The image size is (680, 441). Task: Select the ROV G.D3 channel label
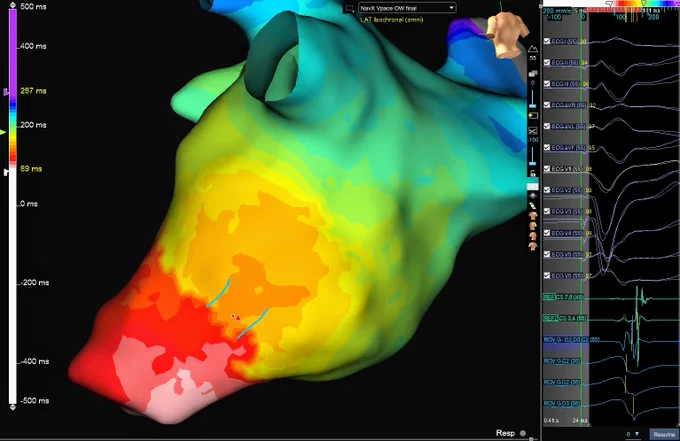(x=562, y=403)
